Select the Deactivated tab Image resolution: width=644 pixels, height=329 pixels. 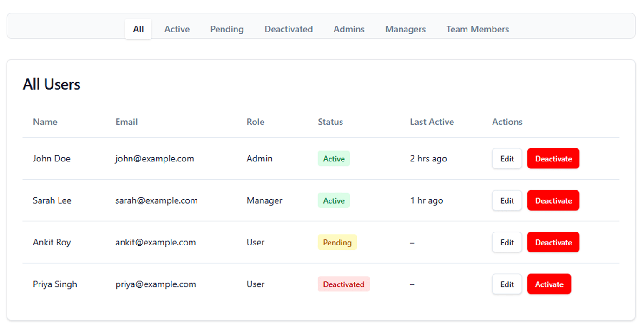click(x=289, y=29)
